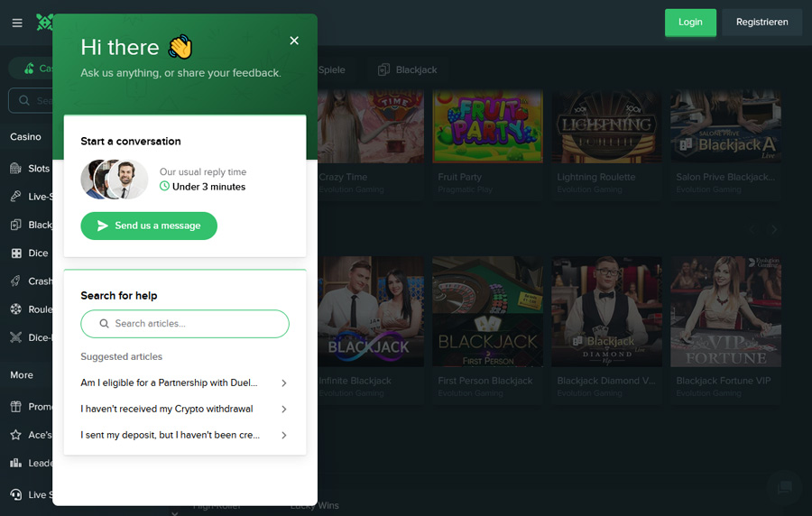Click the Registrieren button
Image resolution: width=812 pixels, height=516 pixels.
(x=761, y=23)
